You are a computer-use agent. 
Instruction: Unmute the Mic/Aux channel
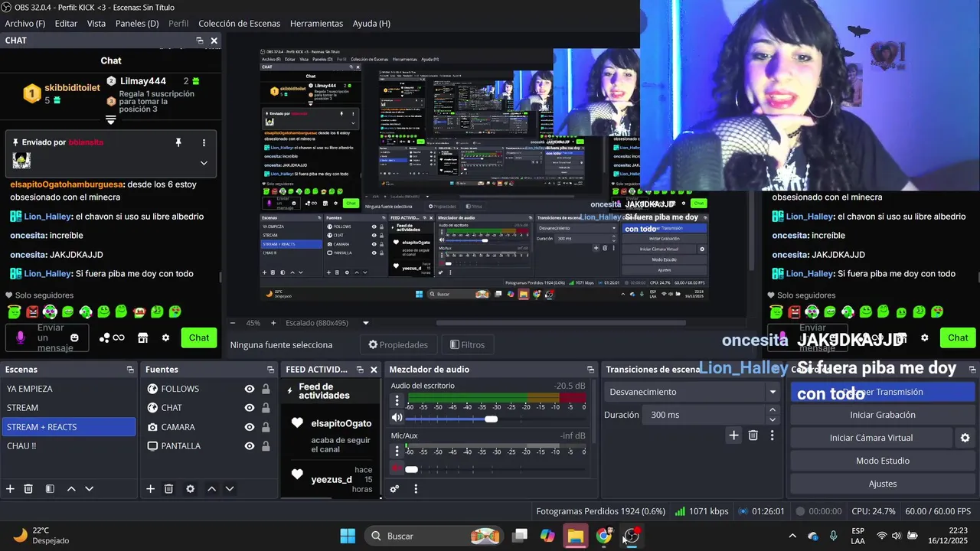397,468
